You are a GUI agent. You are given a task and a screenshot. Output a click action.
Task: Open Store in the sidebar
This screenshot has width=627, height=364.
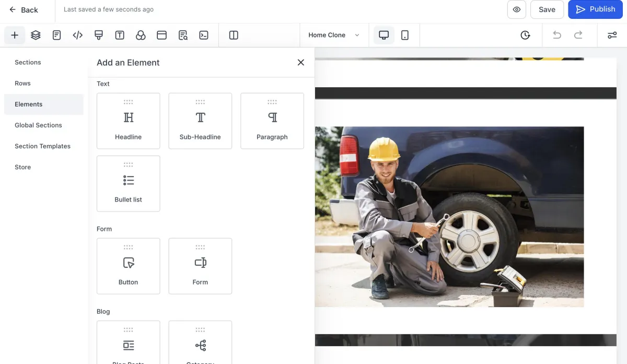click(44, 167)
